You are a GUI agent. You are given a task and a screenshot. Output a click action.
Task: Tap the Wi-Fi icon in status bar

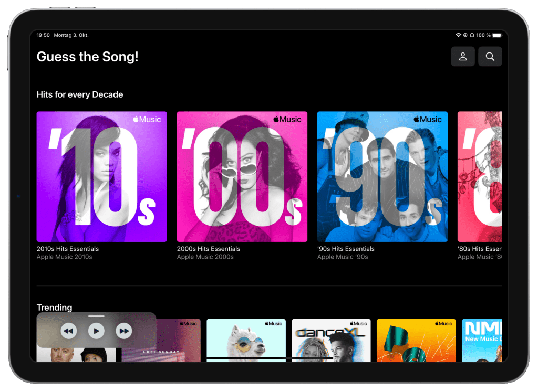(x=458, y=35)
